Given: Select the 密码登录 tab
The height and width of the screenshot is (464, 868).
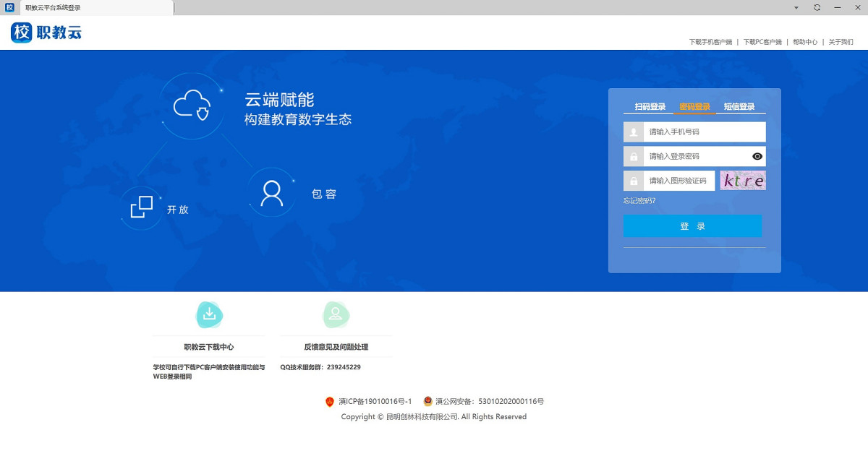Looking at the screenshot, I should click(694, 107).
